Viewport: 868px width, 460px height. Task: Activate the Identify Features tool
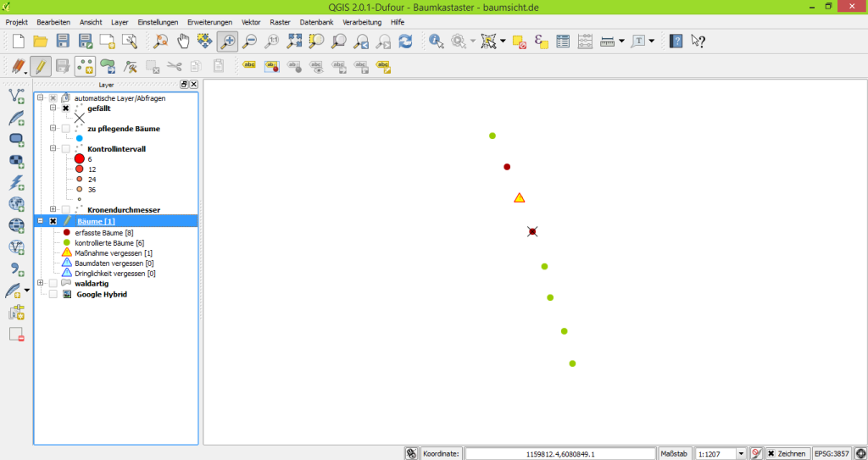[x=437, y=41]
